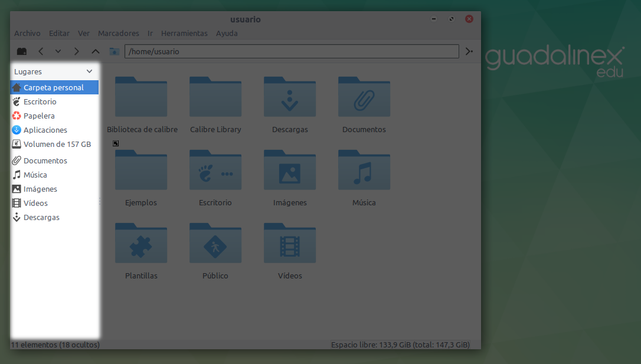Select the Música folder icon
641x364 pixels.
pos(364,170)
